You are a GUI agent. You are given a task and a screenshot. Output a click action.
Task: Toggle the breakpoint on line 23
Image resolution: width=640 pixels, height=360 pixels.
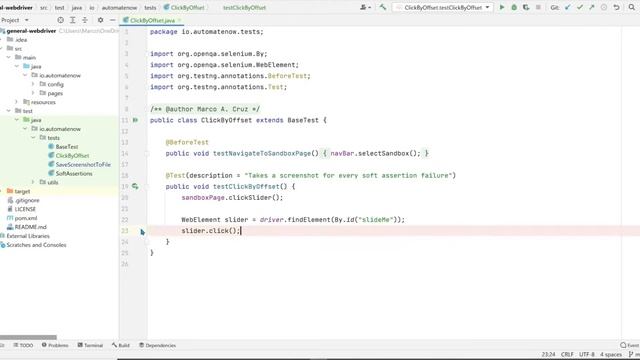coord(142,231)
